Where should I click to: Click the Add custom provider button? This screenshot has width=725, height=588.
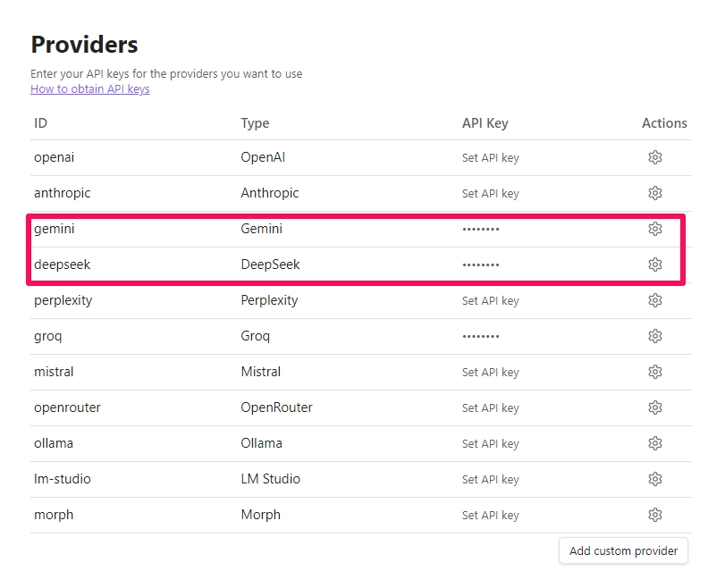(x=623, y=550)
